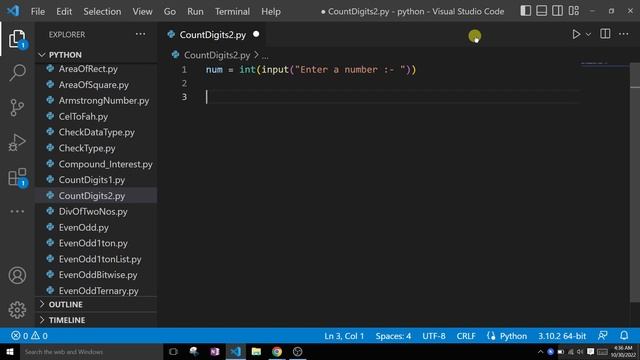Toggle the secondary side bar layout icon
640x360 pixels.
pyautogui.click(x=558, y=11)
